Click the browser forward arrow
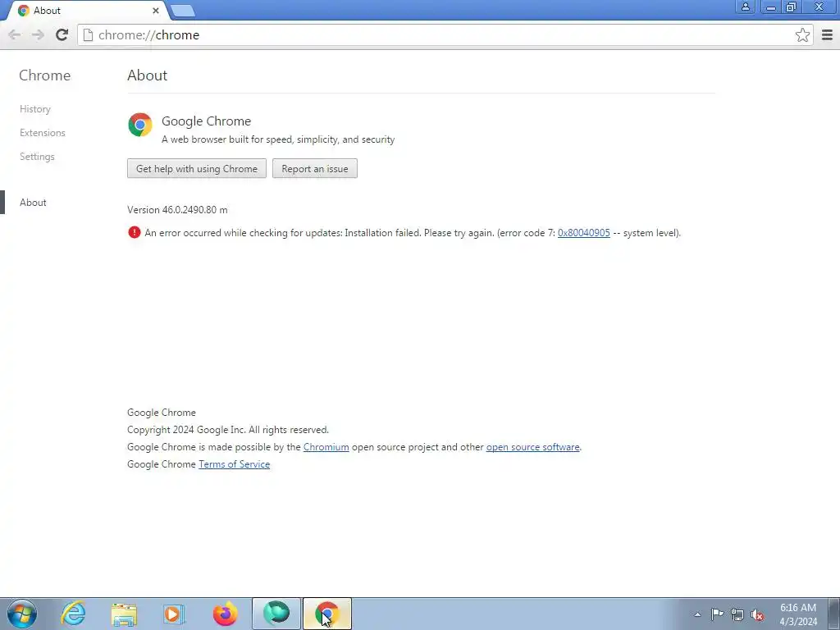Viewport: 840px width, 630px height. 38,34
